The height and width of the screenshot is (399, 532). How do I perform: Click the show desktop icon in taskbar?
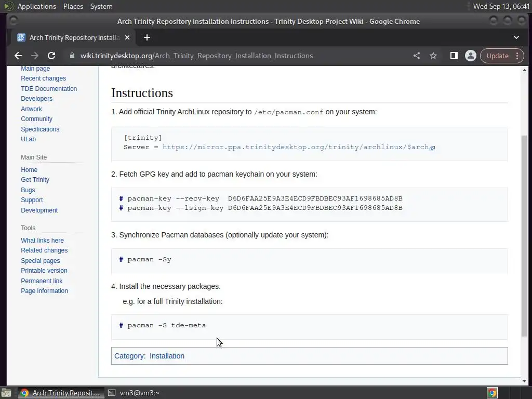(x=6, y=393)
